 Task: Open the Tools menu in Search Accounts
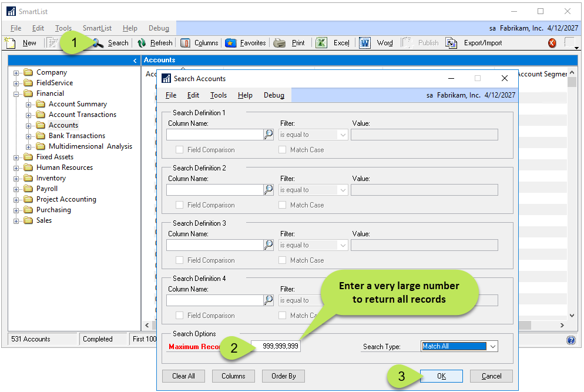(218, 95)
